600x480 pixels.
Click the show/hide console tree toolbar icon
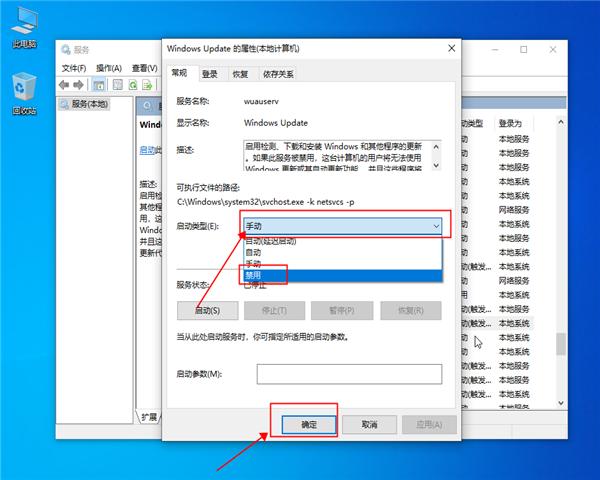coord(99,85)
